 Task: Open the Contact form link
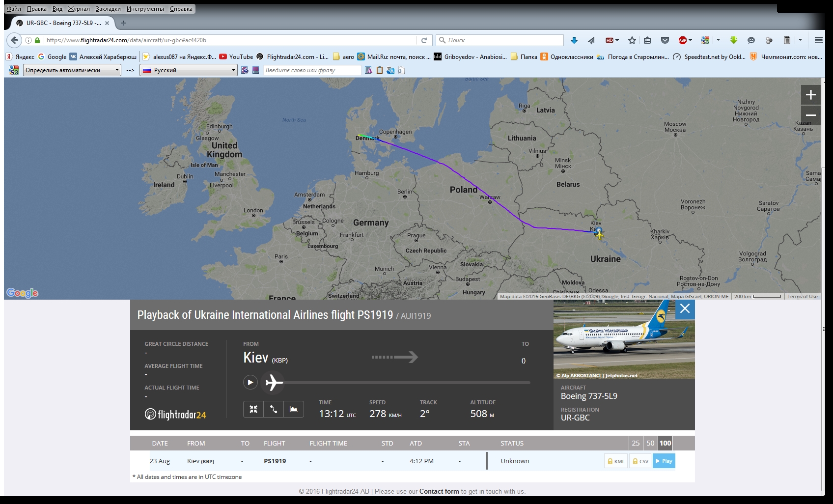pyautogui.click(x=439, y=491)
